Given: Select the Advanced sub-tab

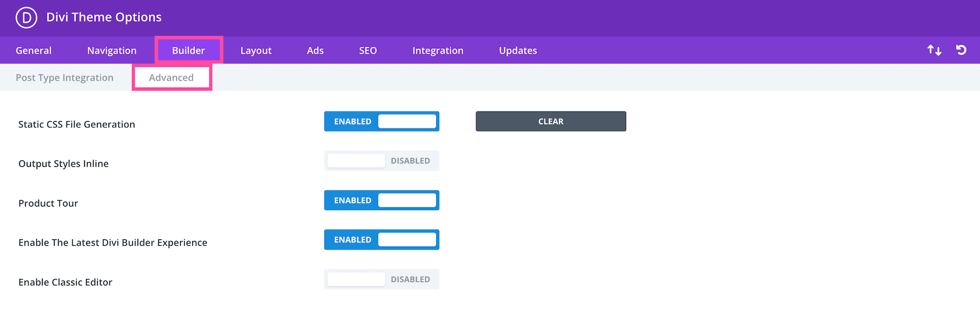Looking at the screenshot, I should [x=171, y=78].
